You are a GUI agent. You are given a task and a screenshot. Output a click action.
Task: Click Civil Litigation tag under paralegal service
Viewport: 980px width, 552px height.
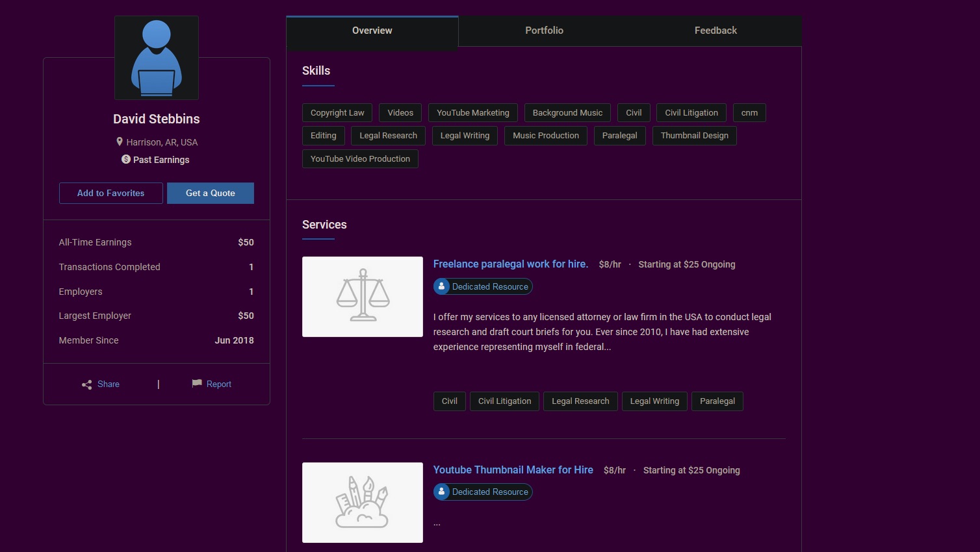(505, 401)
